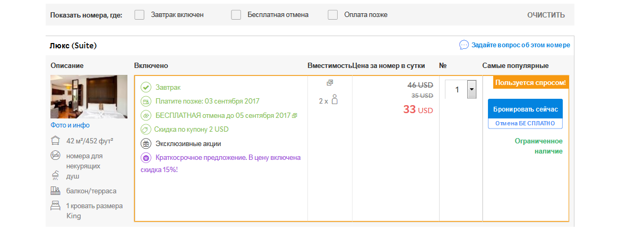The image size is (644, 239).
Task: Click the coupon discount tag icon
Action: [146, 129]
